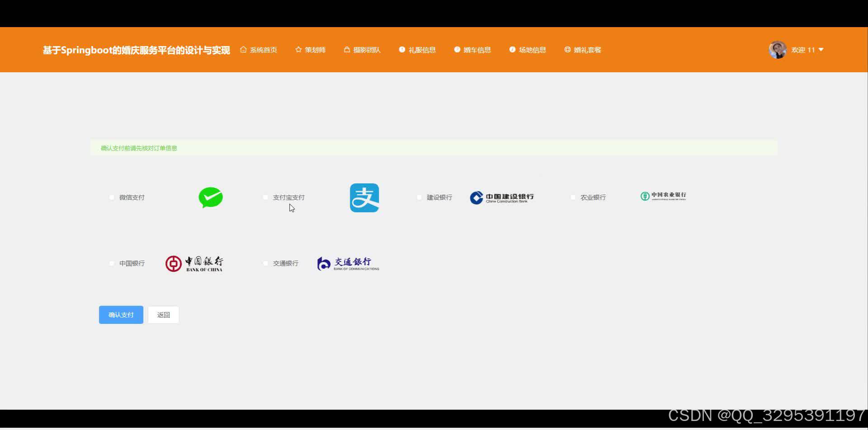Image resolution: width=868 pixels, height=430 pixels.
Task: Click the 确认支付 button
Action: tap(121, 315)
